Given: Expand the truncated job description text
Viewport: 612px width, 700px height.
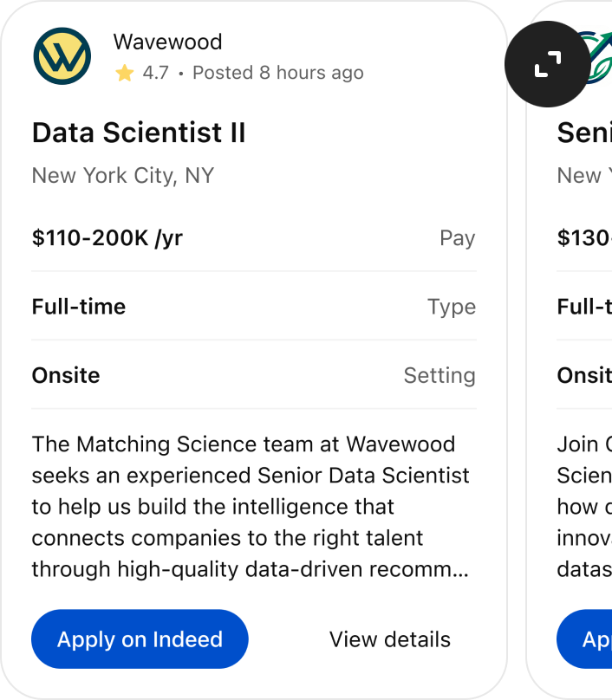Looking at the screenshot, I should click(250, 507).
